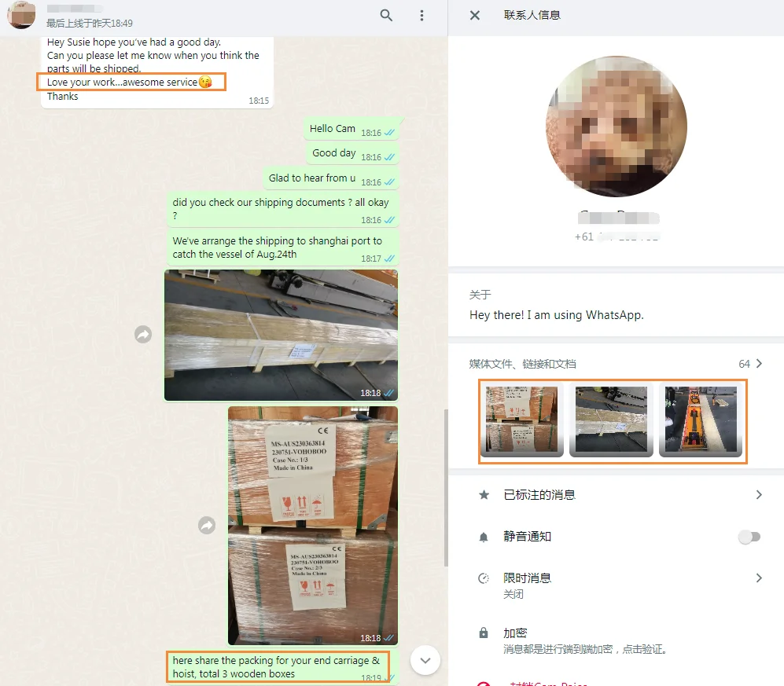Open the stacked wooden boxes photo message

click(313, 526)
